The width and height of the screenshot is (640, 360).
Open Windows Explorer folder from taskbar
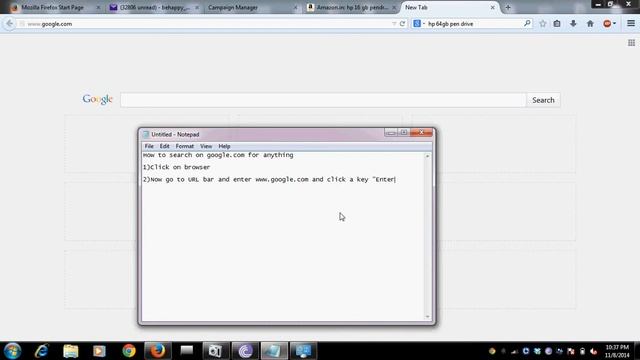click(x=71, y=351)
